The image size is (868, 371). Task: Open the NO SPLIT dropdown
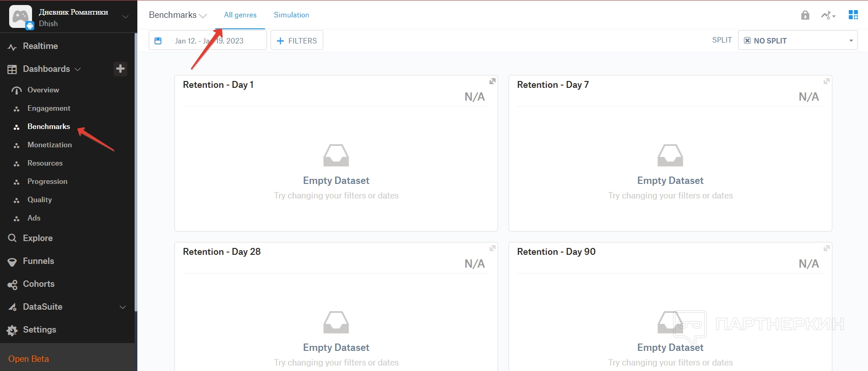(797, 41)
